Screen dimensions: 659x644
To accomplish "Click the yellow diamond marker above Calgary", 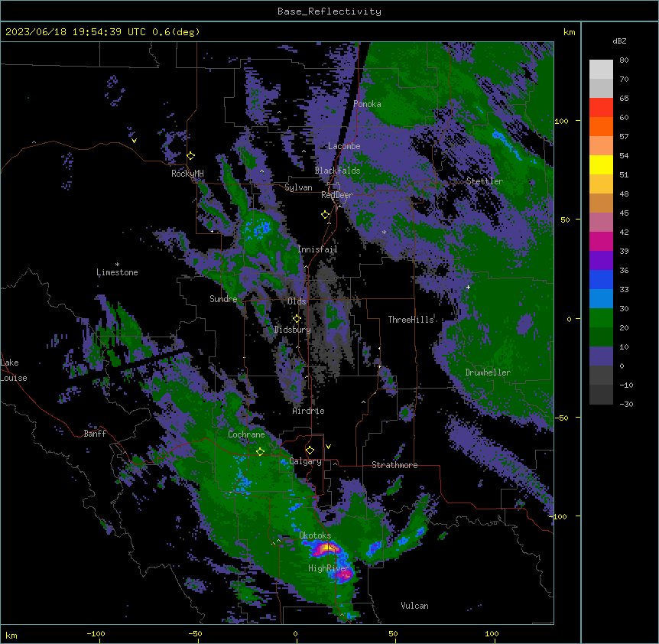I will pos(310,450).
